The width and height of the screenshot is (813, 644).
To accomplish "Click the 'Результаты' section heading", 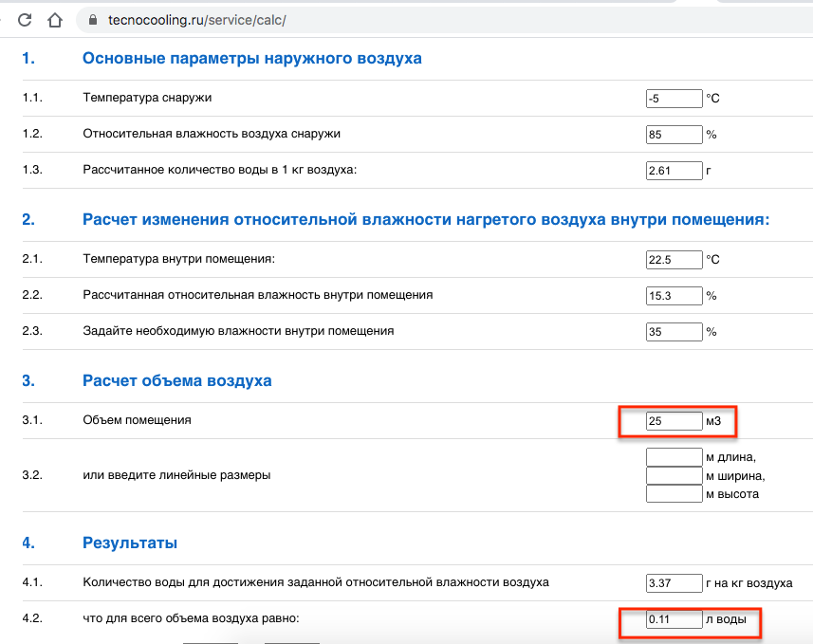I will tap(130, 543).
